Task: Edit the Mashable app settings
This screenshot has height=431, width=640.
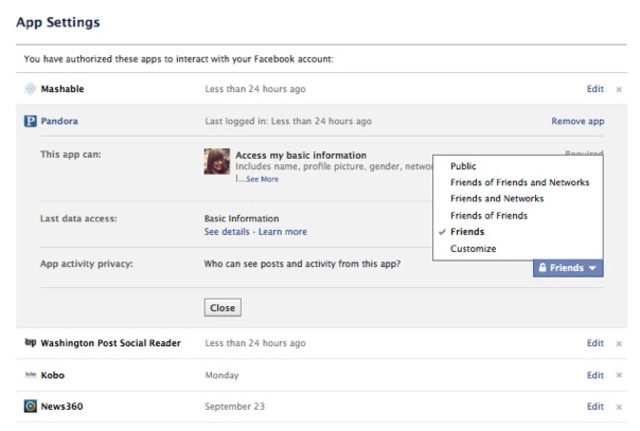Action: pyautogui.click(x=595, y=89)
